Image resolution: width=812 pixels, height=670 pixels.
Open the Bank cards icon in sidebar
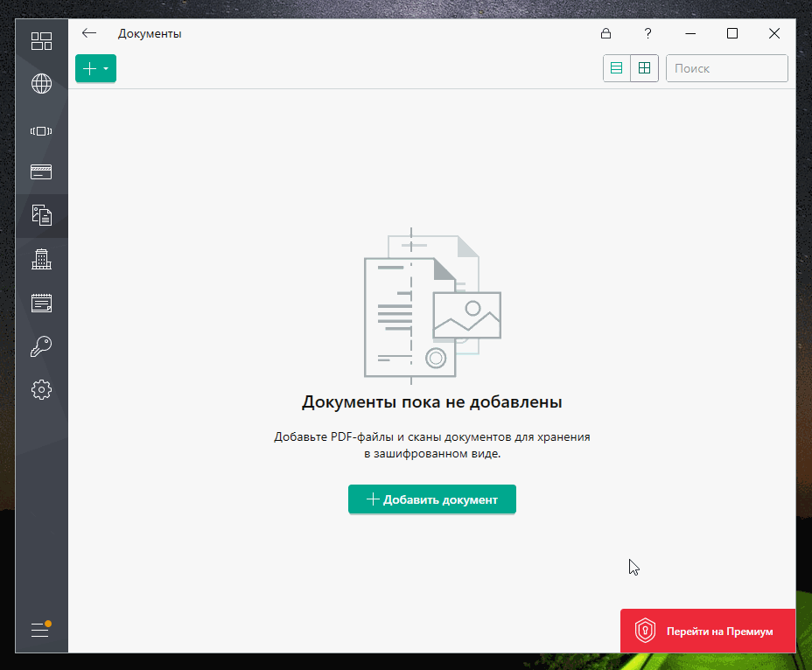click(41, 172)
